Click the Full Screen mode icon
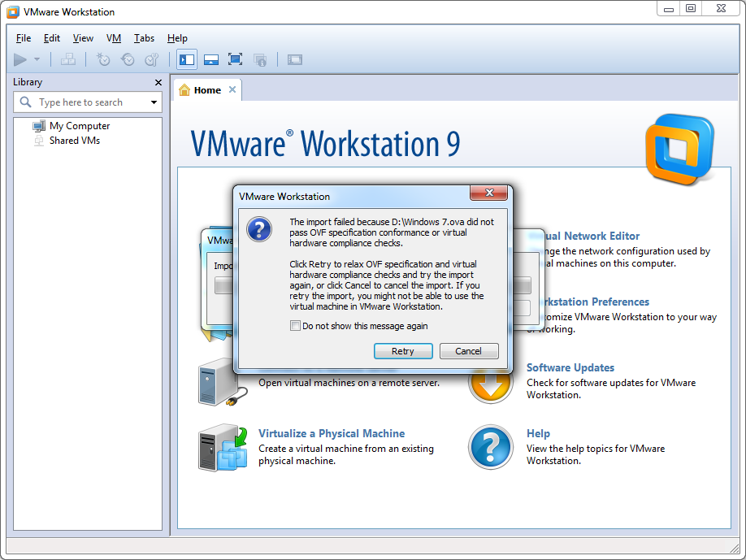 pyautogui.click(x=235, y=59)
